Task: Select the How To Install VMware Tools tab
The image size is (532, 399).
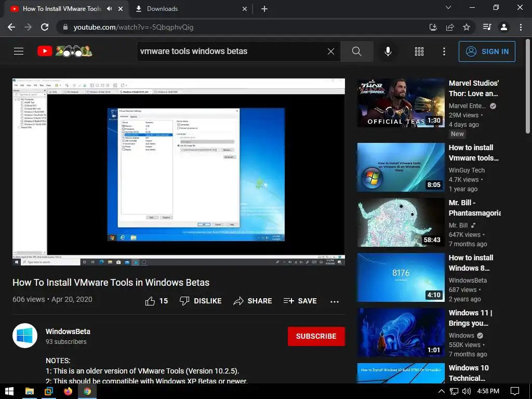Action: point(62,9)
